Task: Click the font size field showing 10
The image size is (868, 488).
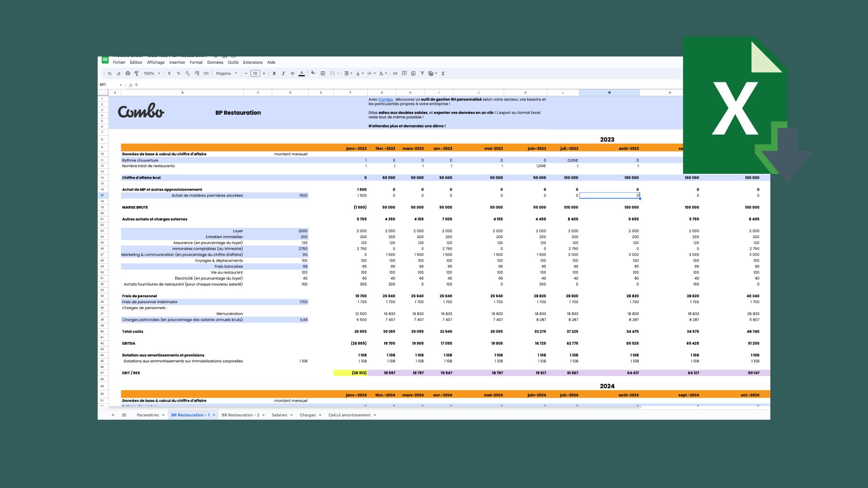Action: point(255,73)
